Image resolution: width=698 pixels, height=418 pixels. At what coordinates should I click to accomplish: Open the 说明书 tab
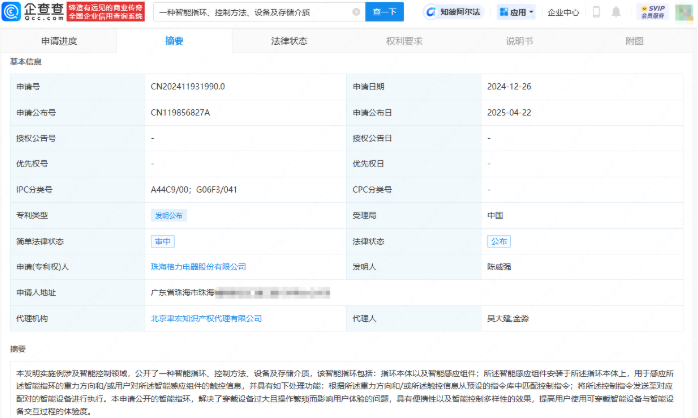(519, 41)
